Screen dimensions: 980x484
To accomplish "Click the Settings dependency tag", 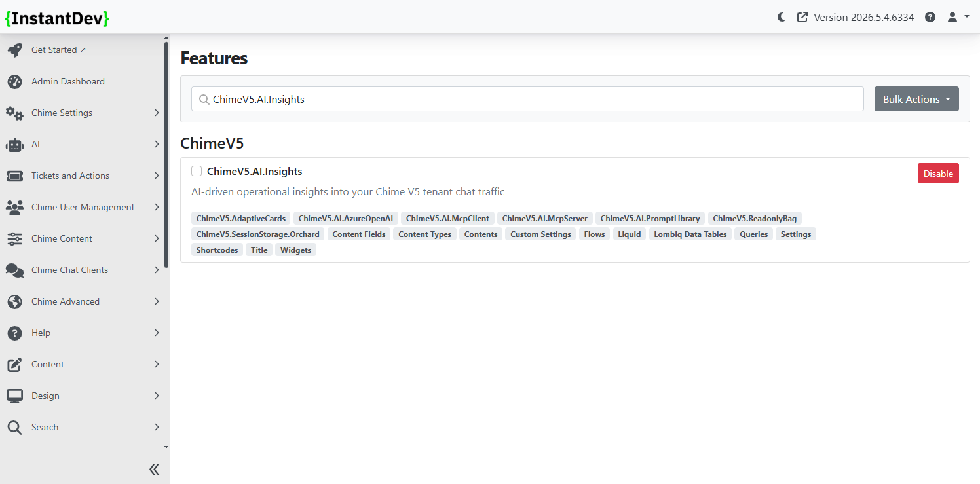I will [796, 234].
